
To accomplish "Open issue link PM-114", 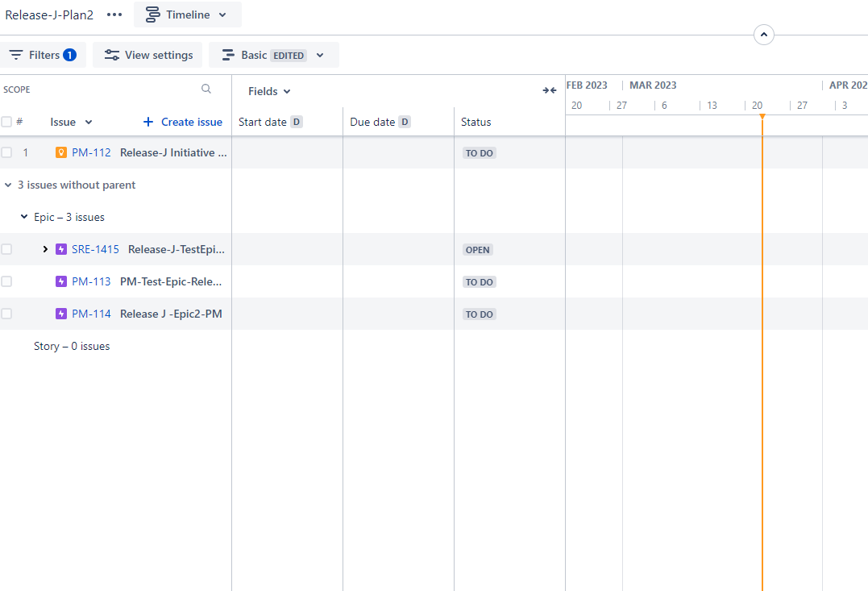I will [x=91, y=314].
